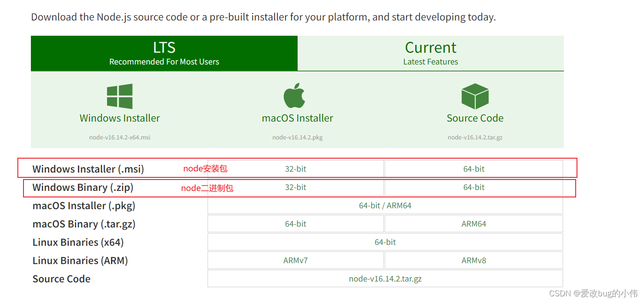Download 32-bit Windows Installer (.msi)
Viewport: 644px width, 302px height.
pos(295,169)
